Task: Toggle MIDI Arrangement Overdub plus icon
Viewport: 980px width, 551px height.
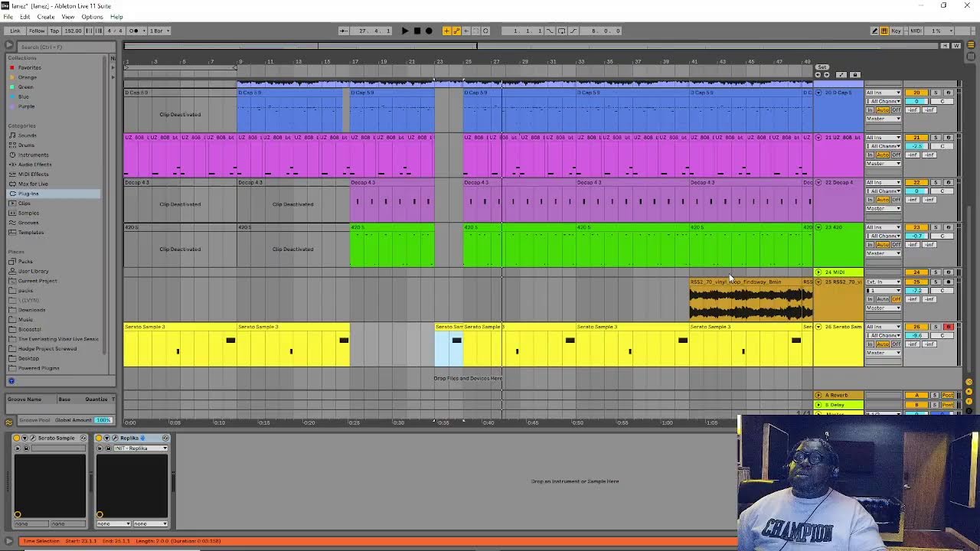Action: click(447, 31)
